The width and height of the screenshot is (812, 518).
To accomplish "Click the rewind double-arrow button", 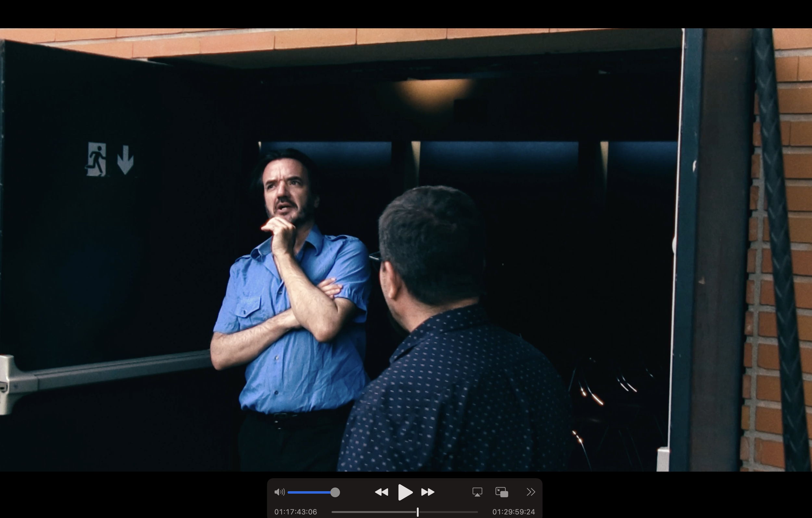I will (x=381, y=492).
